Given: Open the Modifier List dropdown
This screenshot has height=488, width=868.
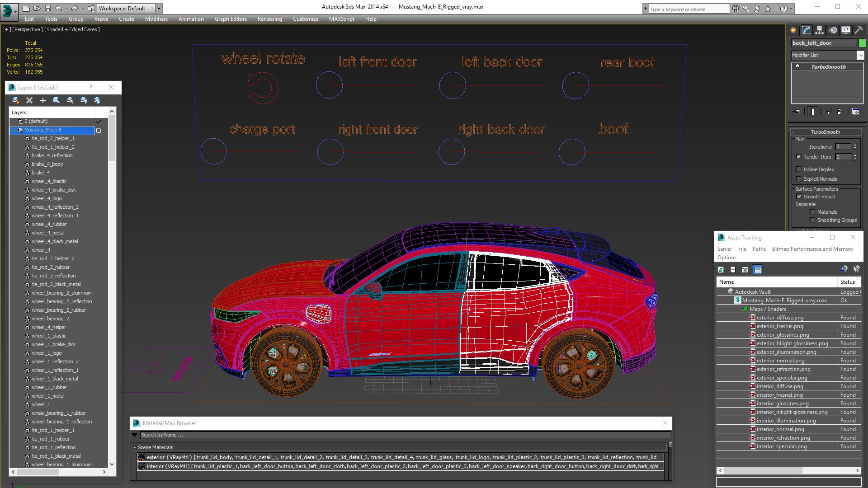Looking at the screenshot, I should (x=860, y=55).
